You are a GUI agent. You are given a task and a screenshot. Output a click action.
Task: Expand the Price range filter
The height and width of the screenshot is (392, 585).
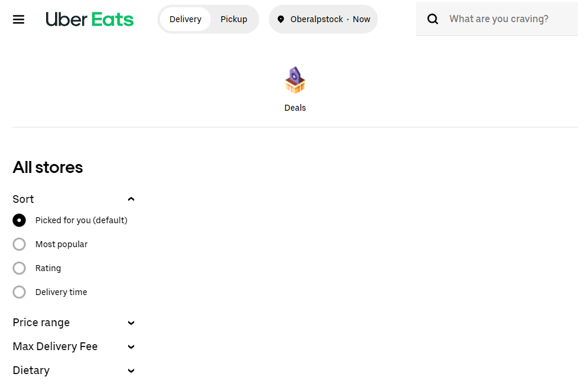(x=74, y=323)
